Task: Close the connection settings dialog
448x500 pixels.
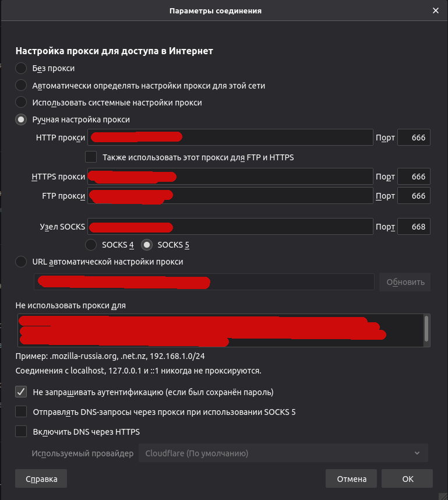Action: [x=435, y=10]
